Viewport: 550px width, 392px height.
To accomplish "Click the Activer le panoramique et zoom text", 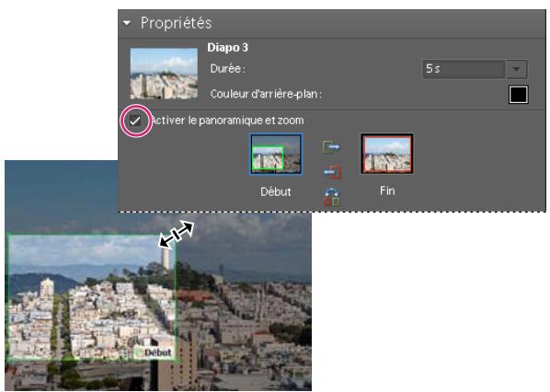I will pos(227,121).
